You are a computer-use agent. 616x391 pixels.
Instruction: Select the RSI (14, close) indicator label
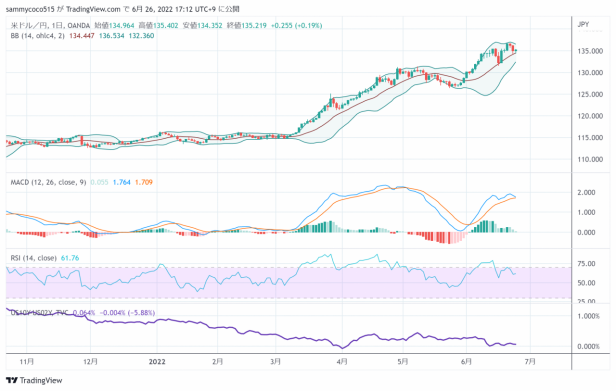33,258
